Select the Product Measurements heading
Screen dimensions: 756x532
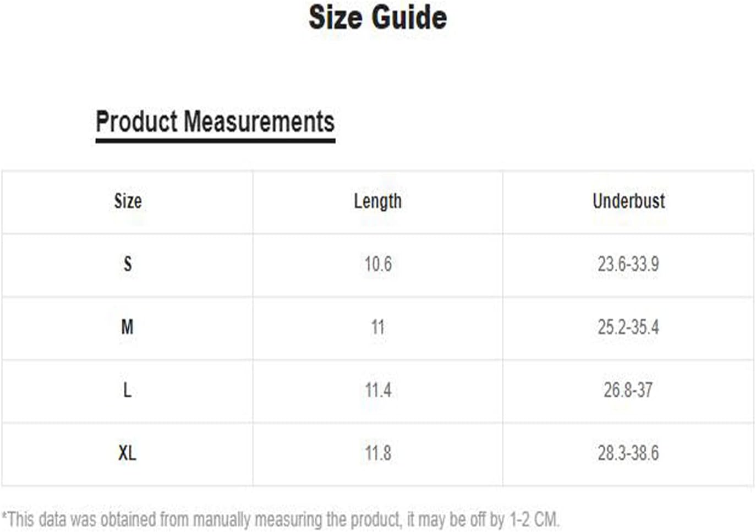click(x=215, y=122)
